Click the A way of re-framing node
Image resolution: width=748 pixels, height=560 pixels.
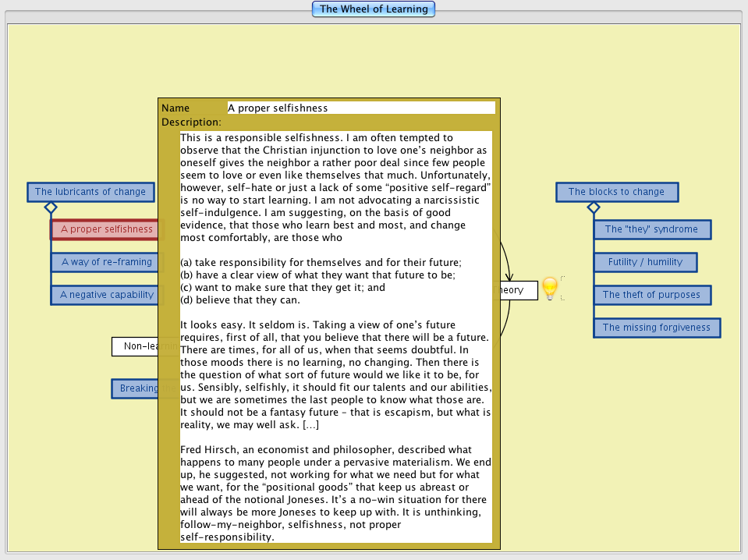click(105, 262)
